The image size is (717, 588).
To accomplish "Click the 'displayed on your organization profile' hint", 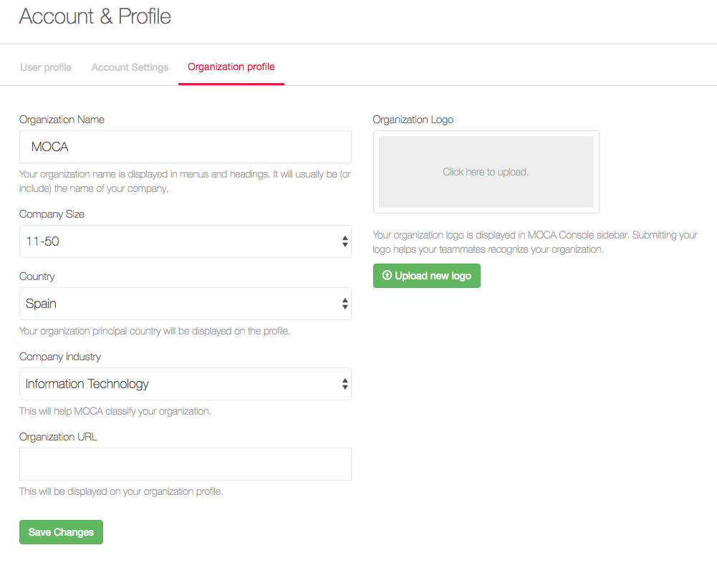I will click(121, 491).
